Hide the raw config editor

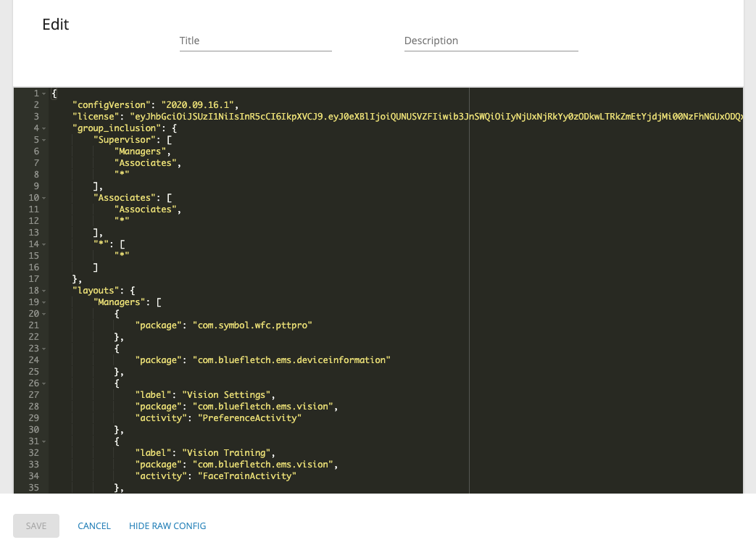pos(167,526)
